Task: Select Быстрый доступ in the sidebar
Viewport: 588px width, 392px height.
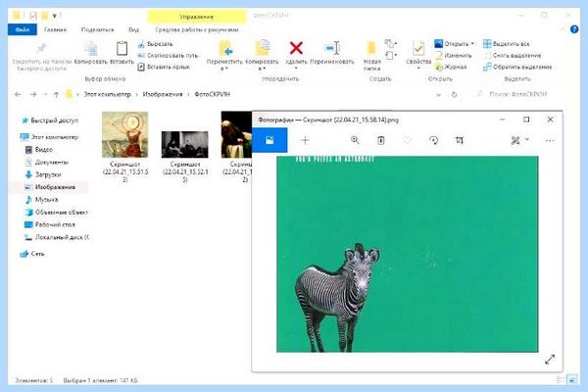Action: pyautogui.click(x=50, y=121)
